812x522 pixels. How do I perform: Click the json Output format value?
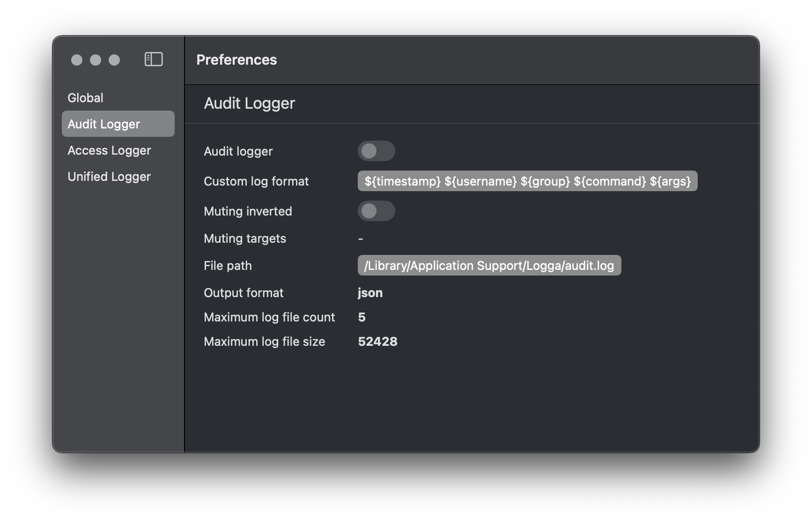tap(370, 293)
